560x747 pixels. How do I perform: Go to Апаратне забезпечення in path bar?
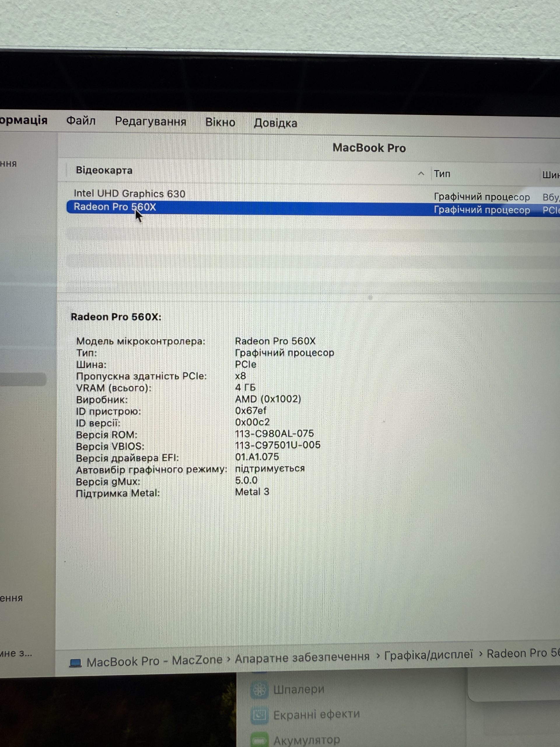302,657
